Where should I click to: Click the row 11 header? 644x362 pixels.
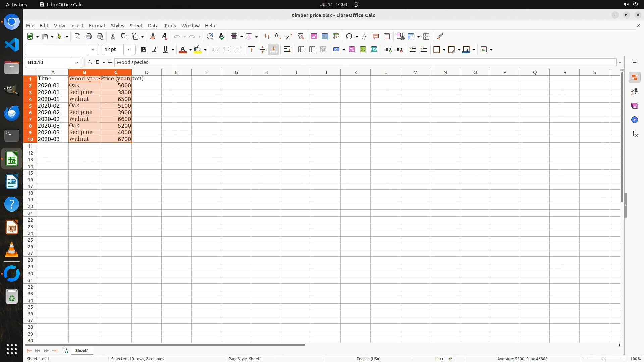click(30, 146)
